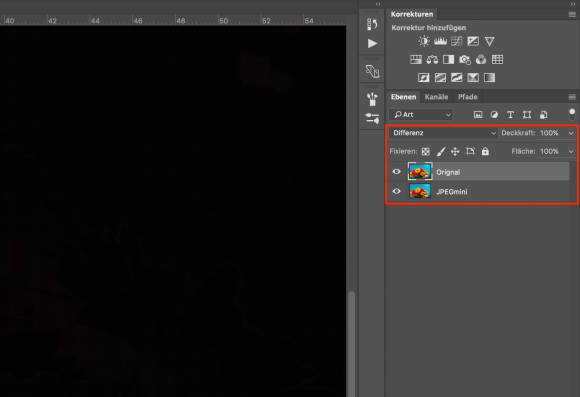Add an Invert adjustment layer

[x=424, y=77]
